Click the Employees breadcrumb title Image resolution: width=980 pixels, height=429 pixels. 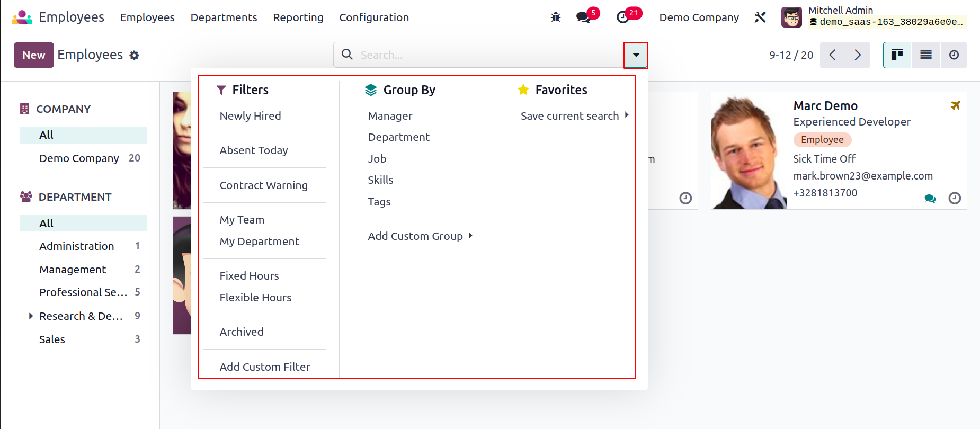(90, 55)
